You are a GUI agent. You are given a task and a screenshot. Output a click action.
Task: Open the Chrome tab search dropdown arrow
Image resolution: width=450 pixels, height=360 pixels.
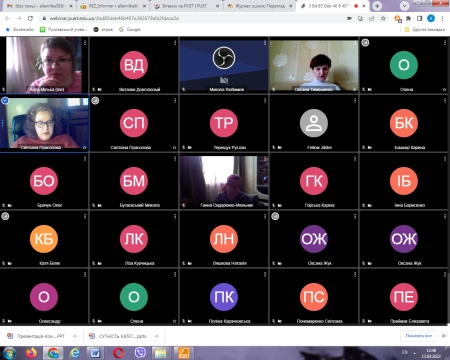click(404, 6)
